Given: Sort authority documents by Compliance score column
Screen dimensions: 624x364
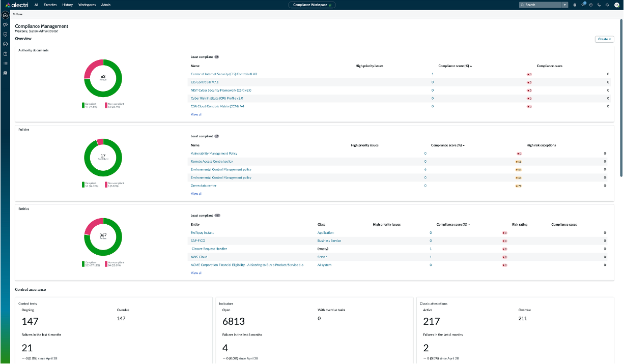Looking at the screenshot, I should tap(455, 66).
